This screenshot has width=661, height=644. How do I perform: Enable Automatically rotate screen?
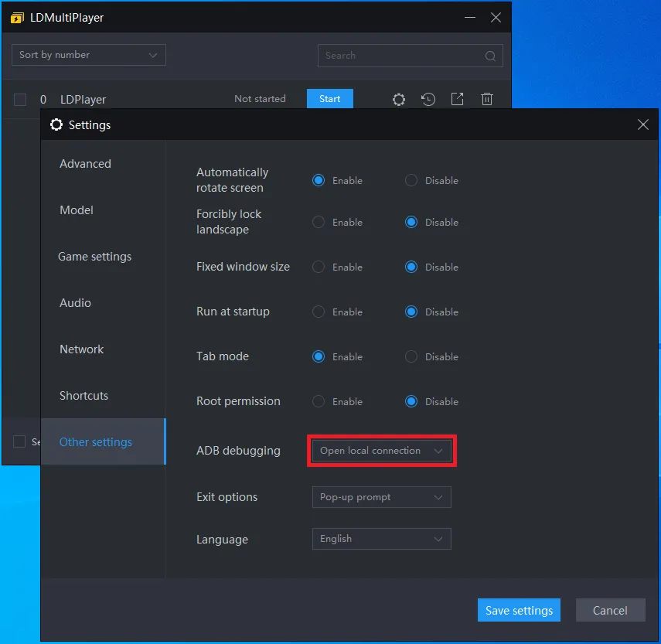click(319, 180)
